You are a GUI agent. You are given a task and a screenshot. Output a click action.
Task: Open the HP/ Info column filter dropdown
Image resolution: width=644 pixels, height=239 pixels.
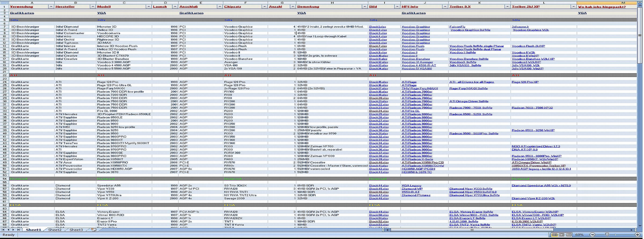click(x=445, y=6)
